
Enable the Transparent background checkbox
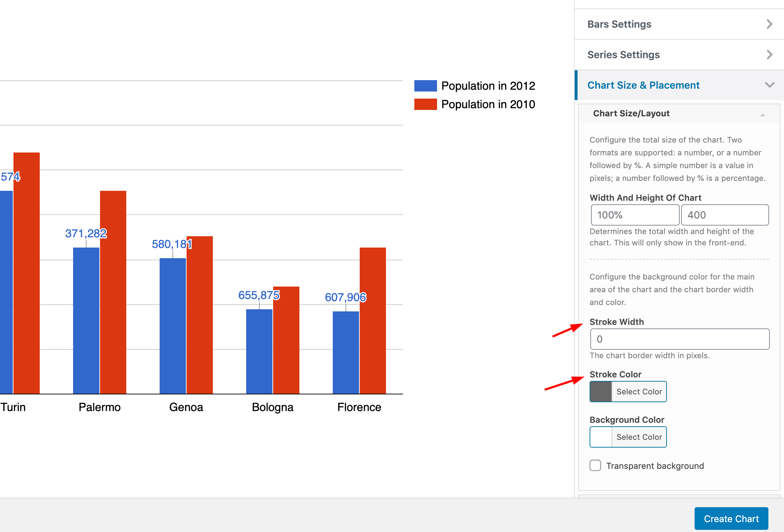[x=595, y=465]
